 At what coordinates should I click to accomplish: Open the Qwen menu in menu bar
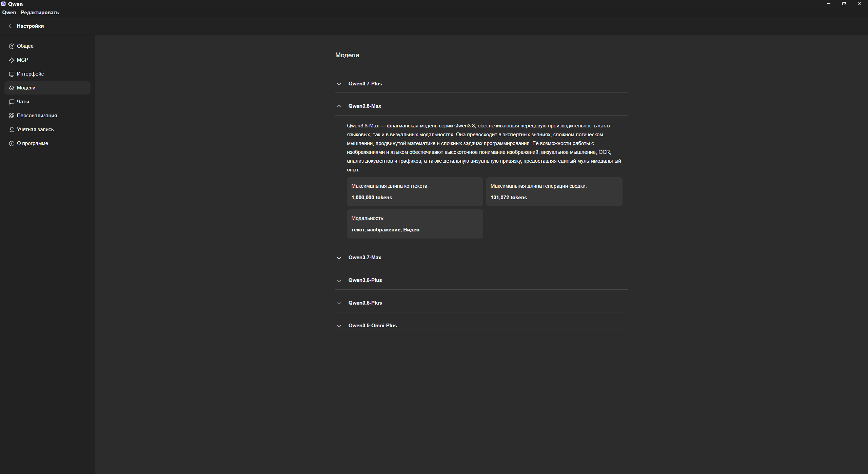[x=9, y=13]
